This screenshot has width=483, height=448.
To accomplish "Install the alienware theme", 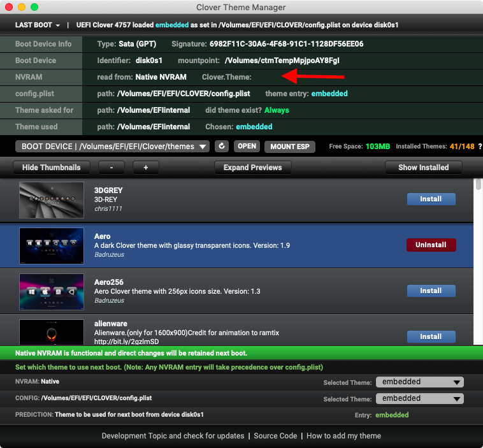I will point(431,336).
